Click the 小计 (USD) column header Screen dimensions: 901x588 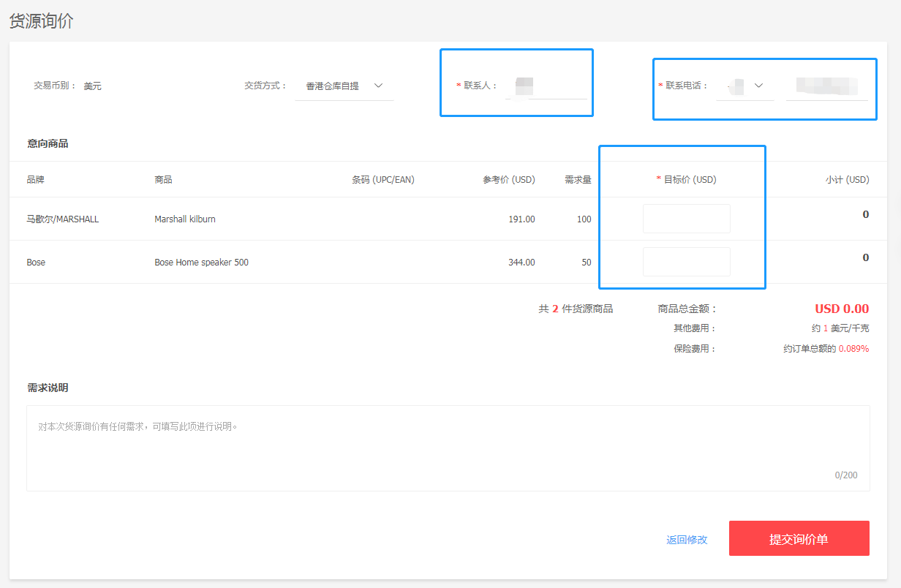click(x=847, y=180)
